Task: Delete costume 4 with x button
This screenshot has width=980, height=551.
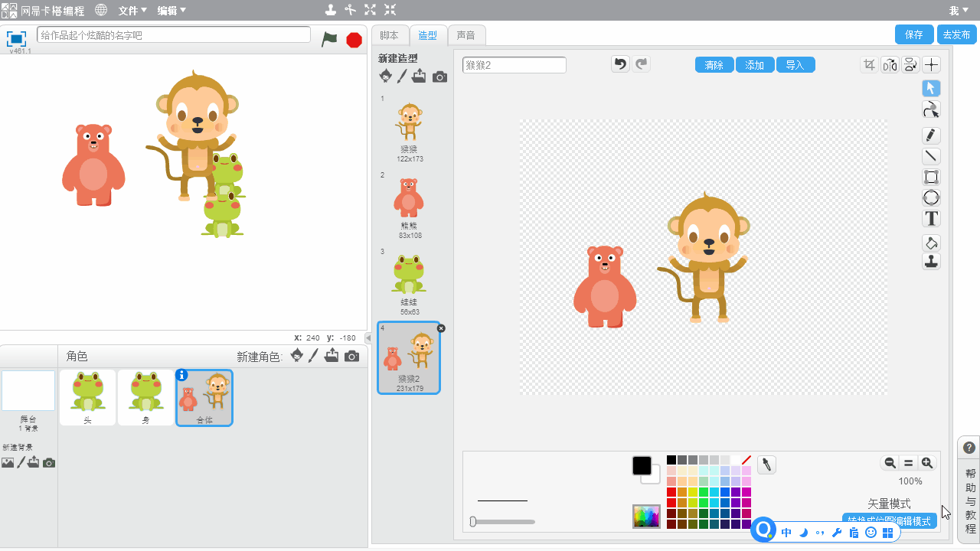Action: pos(441,328)
